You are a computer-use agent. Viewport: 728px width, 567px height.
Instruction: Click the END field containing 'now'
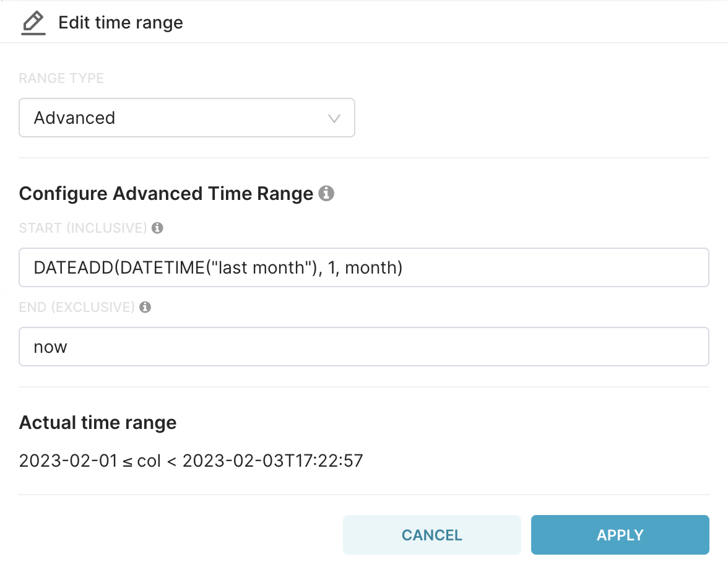click(x=364, y=347)
